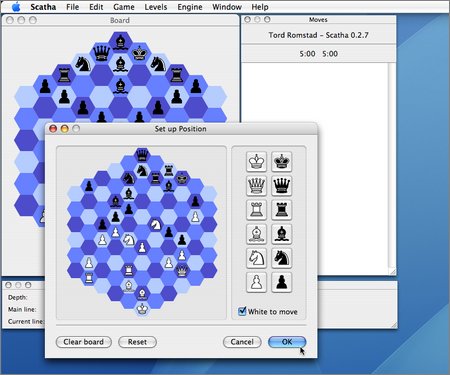Click the Clear board button
450x375 pixels.
(84, 342)
